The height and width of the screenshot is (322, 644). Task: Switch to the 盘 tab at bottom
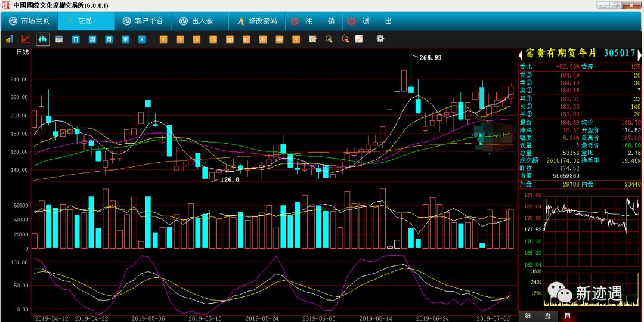coord(548,316)
